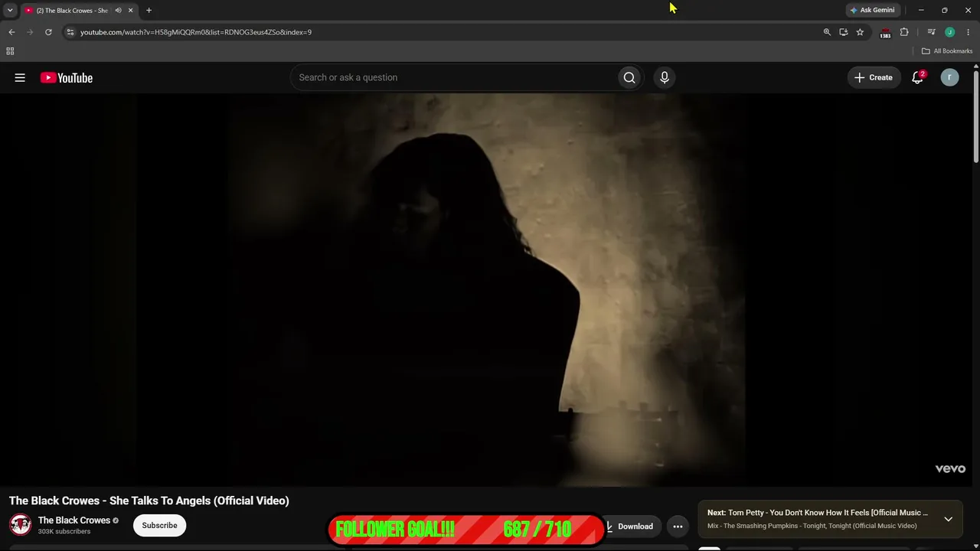Screen dimensions: 980x551
Task: View site information for youtube.com
Action: (x=70, y=32)
